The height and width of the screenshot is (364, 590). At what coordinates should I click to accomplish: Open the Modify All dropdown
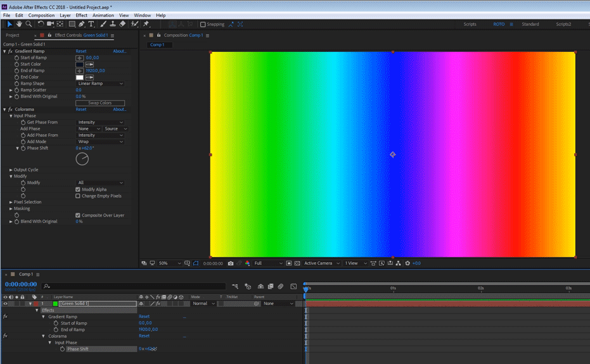click(x=100, y=183)
